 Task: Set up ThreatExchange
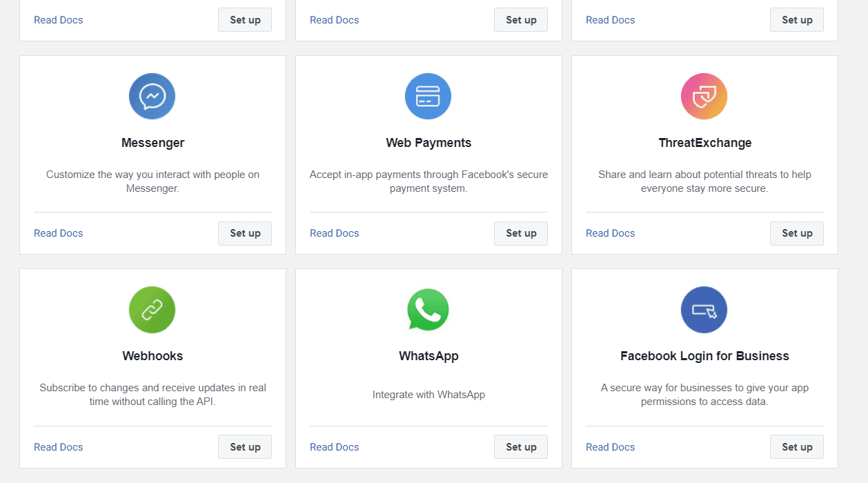click(x=796, y=233)
